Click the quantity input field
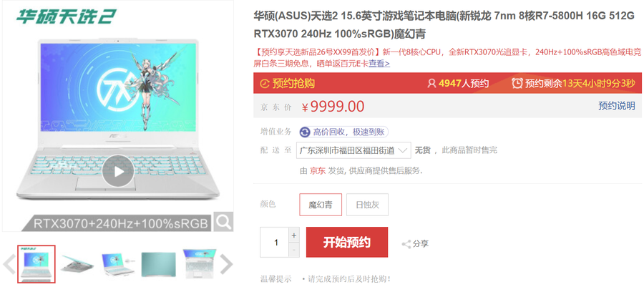Image resolution: width=644 pixels, height=292 pixels. [274, 243]
